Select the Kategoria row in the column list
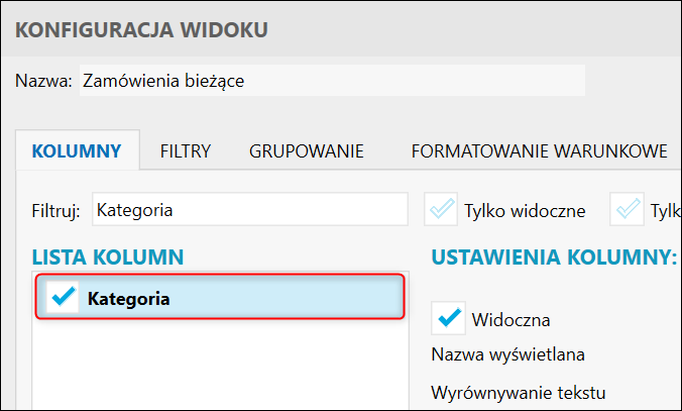 (240, 298)
